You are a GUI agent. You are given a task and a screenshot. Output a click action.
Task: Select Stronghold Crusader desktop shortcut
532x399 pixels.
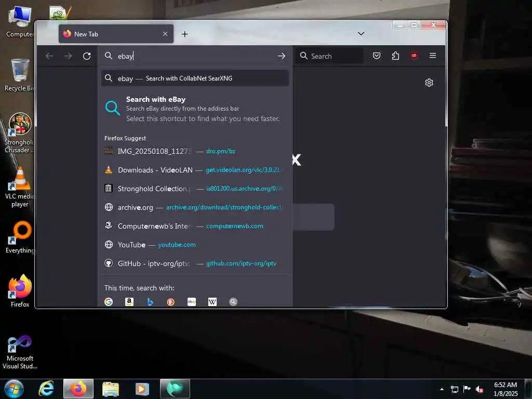[19, 133]
